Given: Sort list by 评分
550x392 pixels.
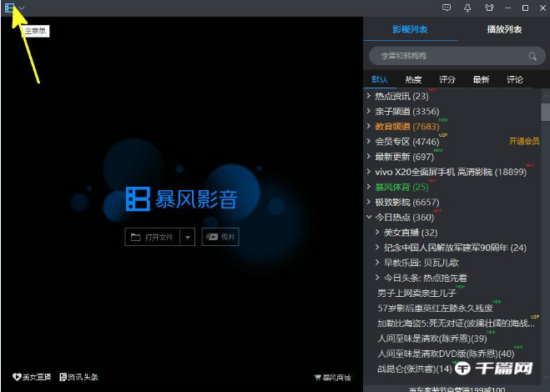Looking at the screenshot, I should (x=447, y=79).
